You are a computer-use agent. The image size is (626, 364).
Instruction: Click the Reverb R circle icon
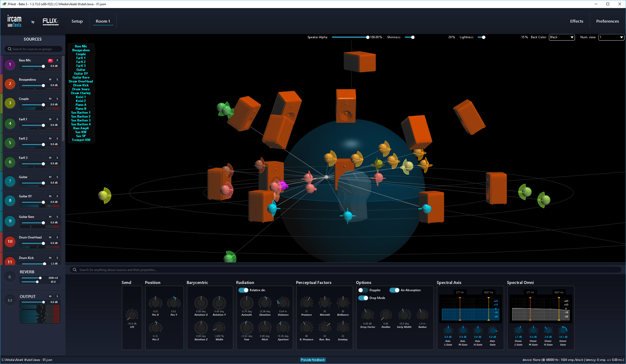[10, 277]
